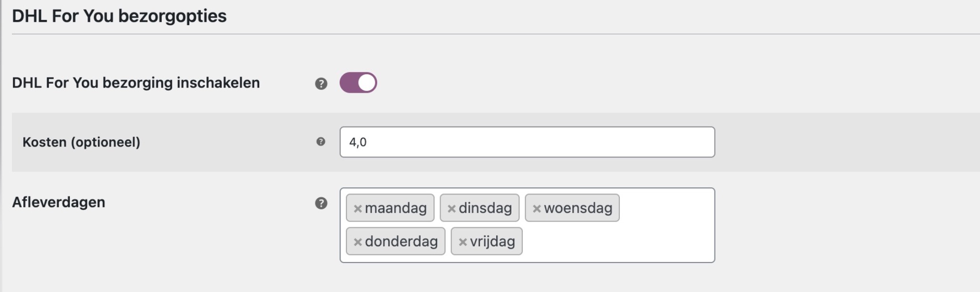Click the Kosten input showing 4,0
The height and width of the screenshot is (292, 980).
[x=523, y=141]
